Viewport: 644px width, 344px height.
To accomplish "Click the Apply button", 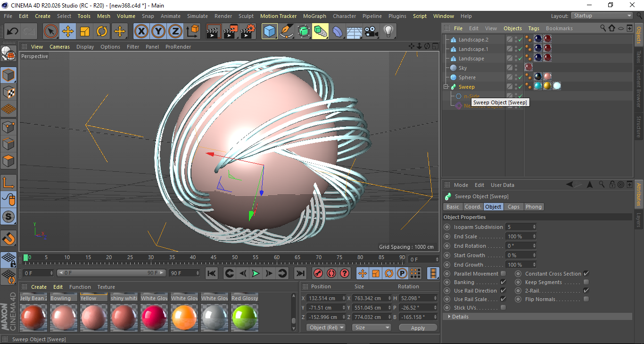I will [x=418, y=327].
